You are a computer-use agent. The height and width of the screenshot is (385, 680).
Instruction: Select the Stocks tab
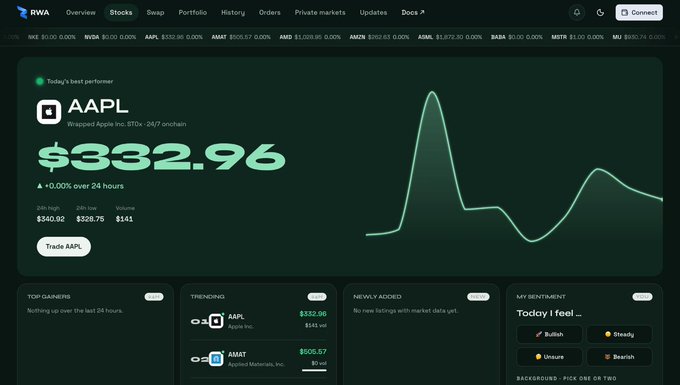coord(121,13)
